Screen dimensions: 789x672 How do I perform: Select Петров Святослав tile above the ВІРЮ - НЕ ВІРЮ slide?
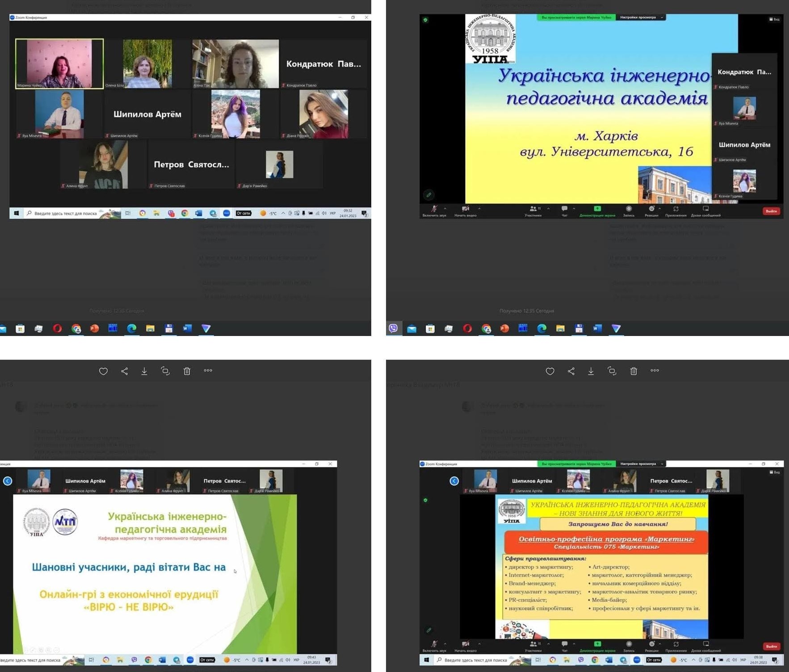point(224,481)
